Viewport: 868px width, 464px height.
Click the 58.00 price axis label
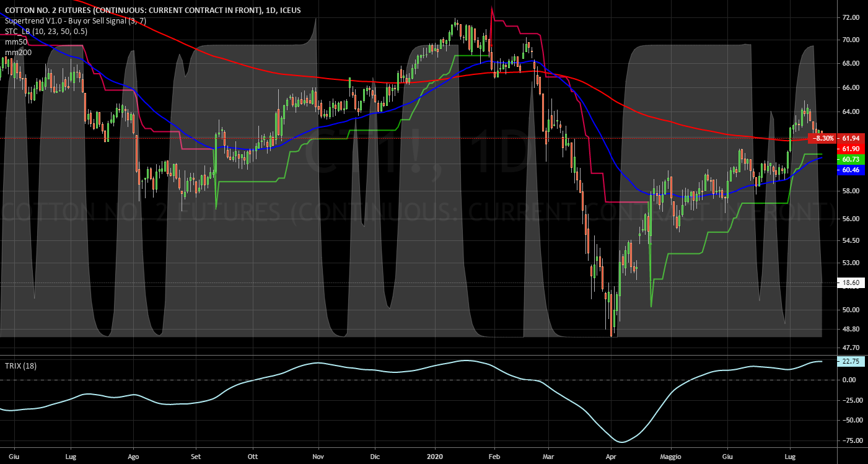[850, 191]
